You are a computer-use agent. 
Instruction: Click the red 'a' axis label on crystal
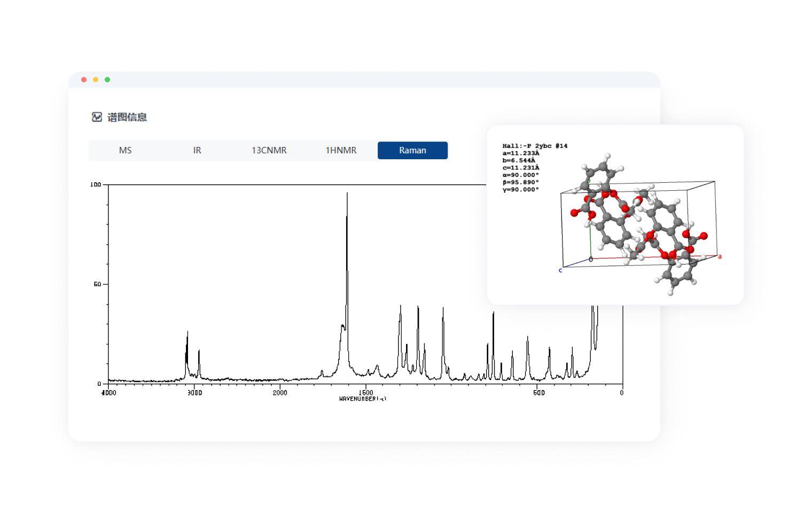720,257
